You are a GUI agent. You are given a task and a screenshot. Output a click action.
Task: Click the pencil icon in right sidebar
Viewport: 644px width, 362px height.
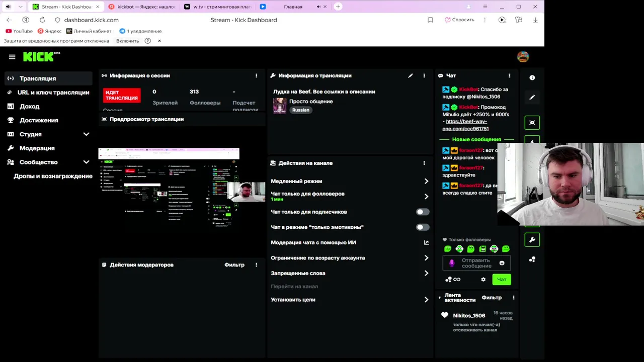point(532,98)
